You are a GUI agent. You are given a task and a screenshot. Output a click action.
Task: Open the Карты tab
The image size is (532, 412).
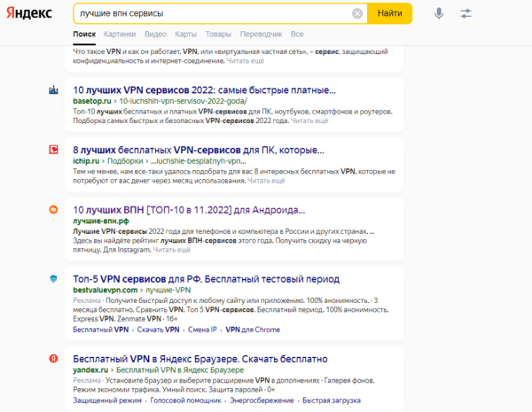(x=186, y=34)
